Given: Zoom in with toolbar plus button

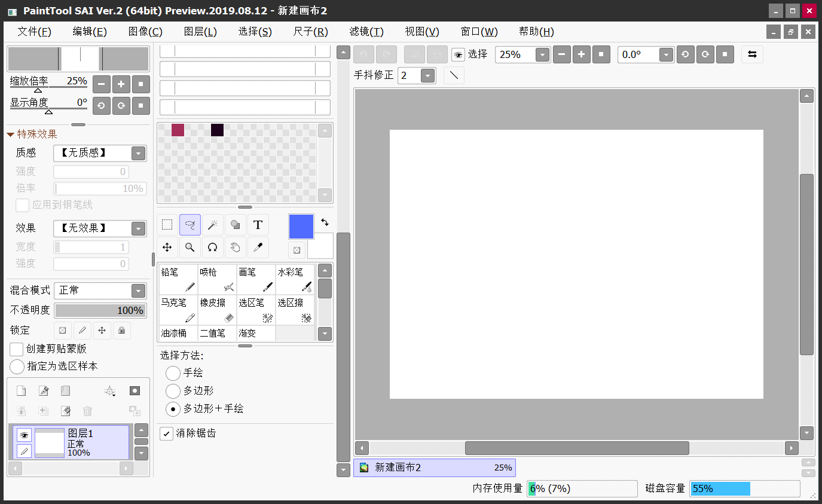Looking at the screenshot, I should pos(582,54).
